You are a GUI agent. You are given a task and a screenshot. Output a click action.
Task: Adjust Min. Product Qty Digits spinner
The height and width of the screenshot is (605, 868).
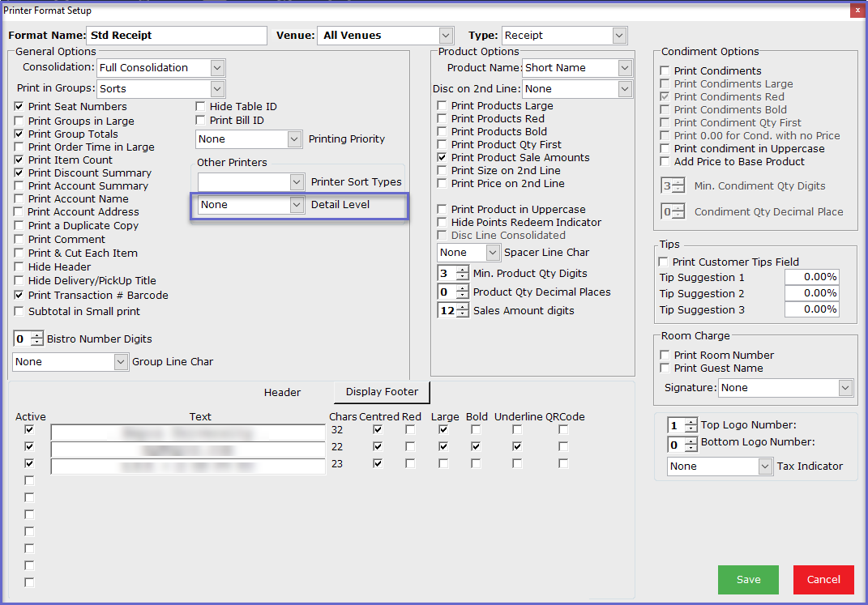pos(462,273)
